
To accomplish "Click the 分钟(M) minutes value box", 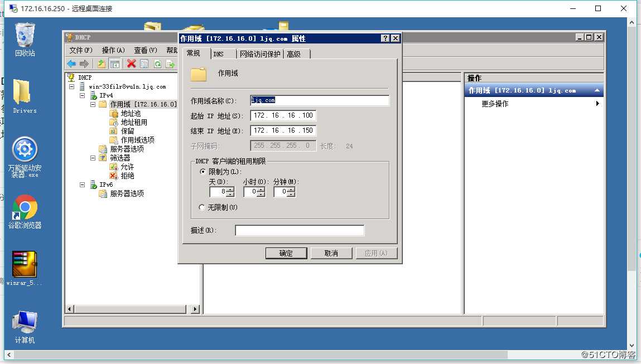I will tap(281, 192).
